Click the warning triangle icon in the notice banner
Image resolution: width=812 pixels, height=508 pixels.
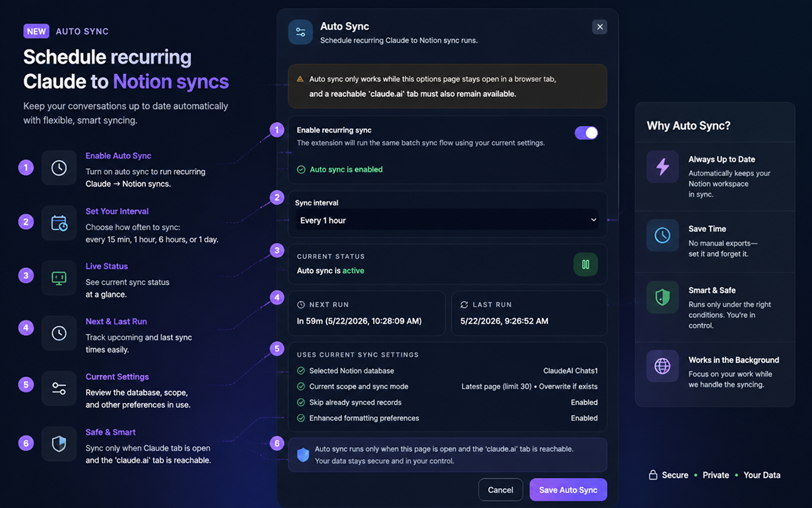point(300,79)
